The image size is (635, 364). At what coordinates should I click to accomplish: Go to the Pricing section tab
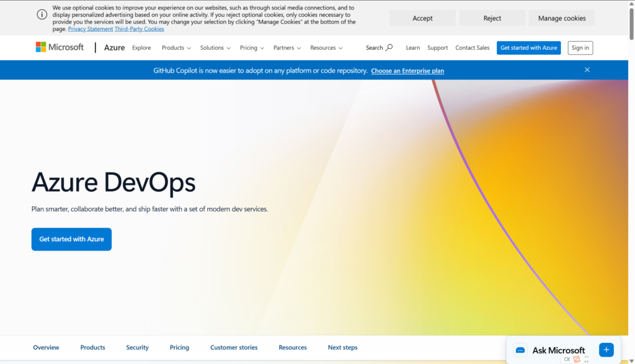coord(179,347)
